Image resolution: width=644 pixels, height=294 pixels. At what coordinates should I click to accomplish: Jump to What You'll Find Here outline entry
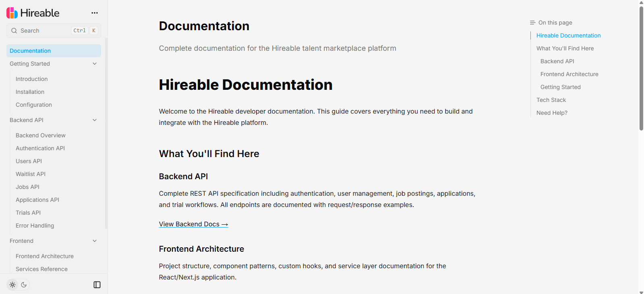565,48
